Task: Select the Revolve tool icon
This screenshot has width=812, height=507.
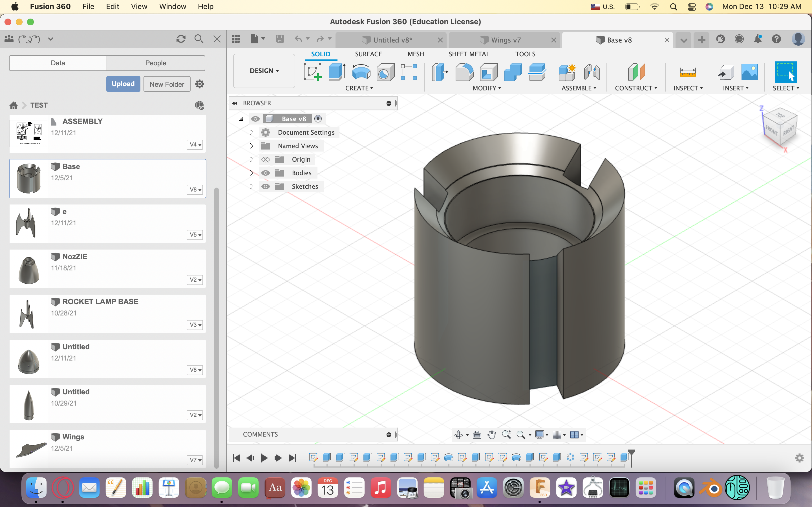Action: 361,72
